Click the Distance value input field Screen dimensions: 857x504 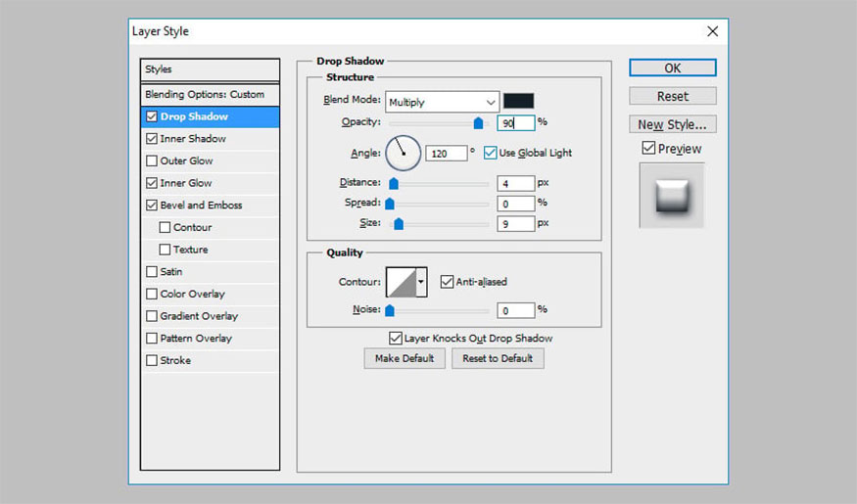click(515, 183)
